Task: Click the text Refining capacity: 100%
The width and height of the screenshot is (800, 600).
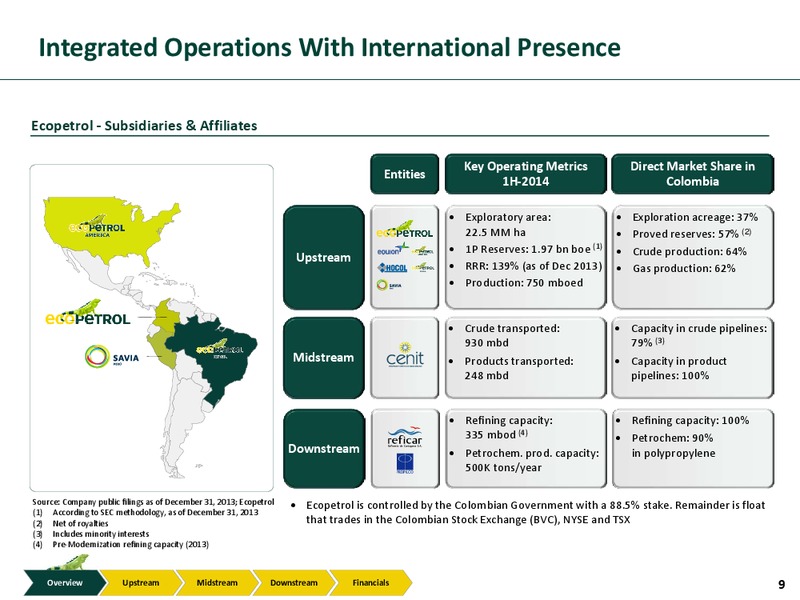Action: tap(690, 420)
